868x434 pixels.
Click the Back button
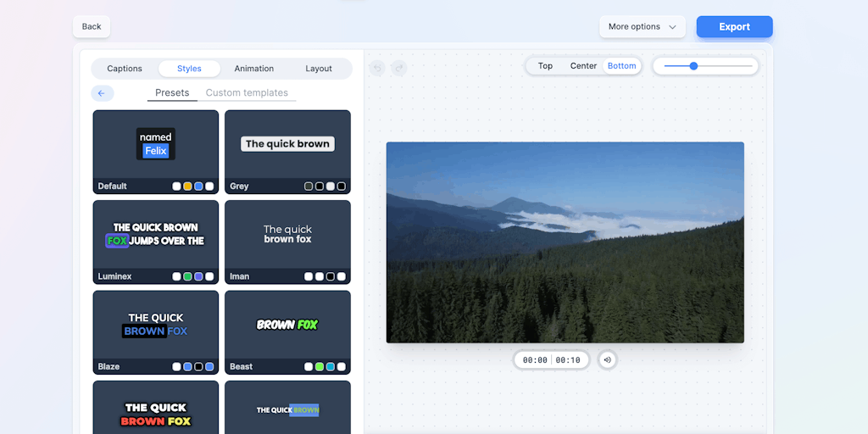point(92,26)
